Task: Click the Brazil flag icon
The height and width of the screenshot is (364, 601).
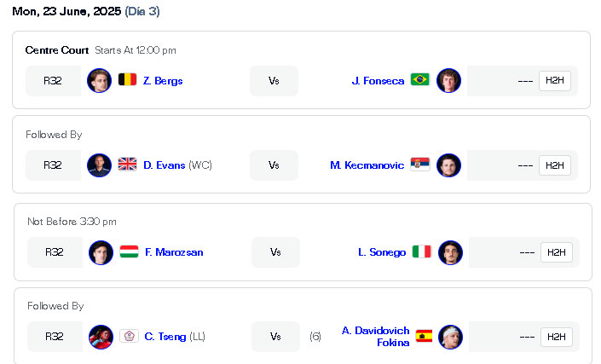Action: click(x=419, y=79)
